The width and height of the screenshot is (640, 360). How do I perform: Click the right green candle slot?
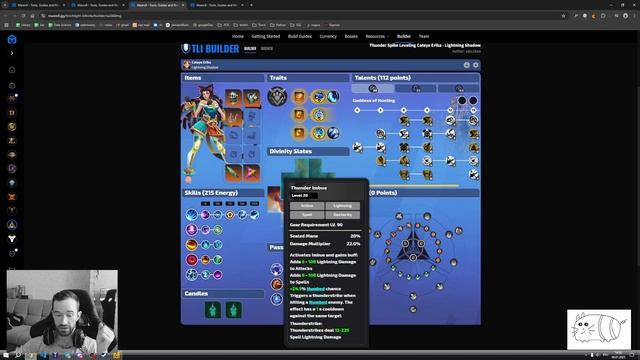(233, 310)
